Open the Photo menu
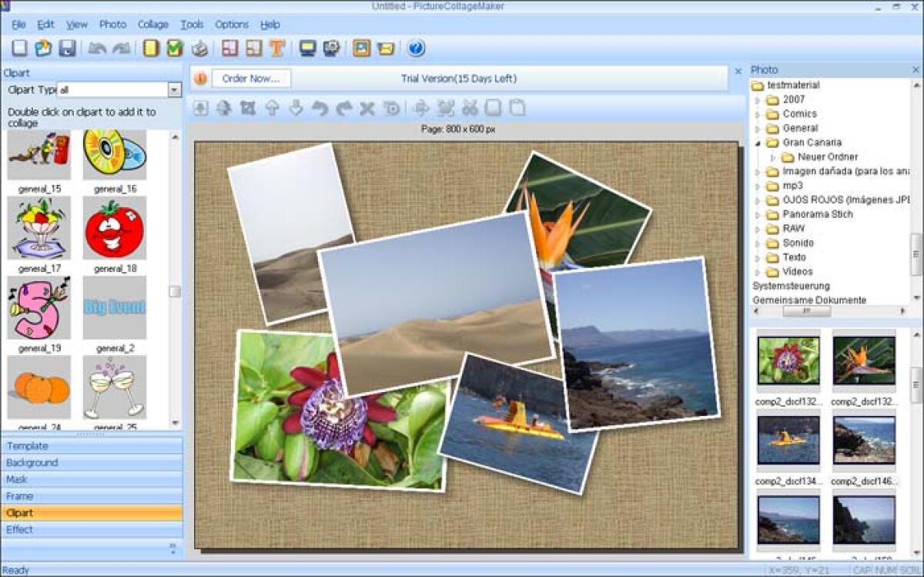 [x=112, y=24]
